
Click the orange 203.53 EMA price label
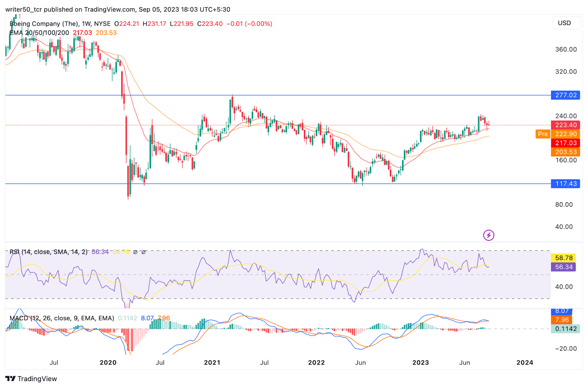565,152
